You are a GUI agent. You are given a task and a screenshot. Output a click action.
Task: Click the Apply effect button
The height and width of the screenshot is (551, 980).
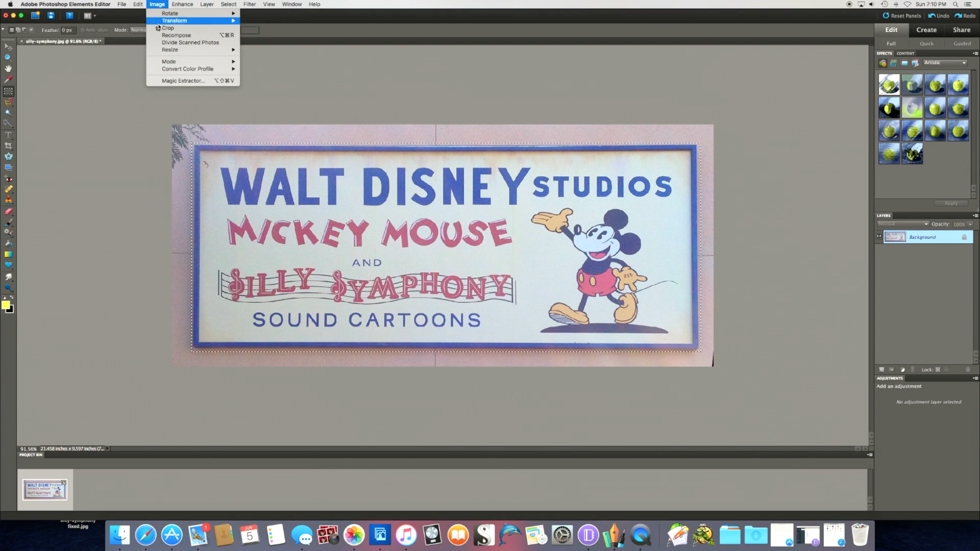(951, 203)
